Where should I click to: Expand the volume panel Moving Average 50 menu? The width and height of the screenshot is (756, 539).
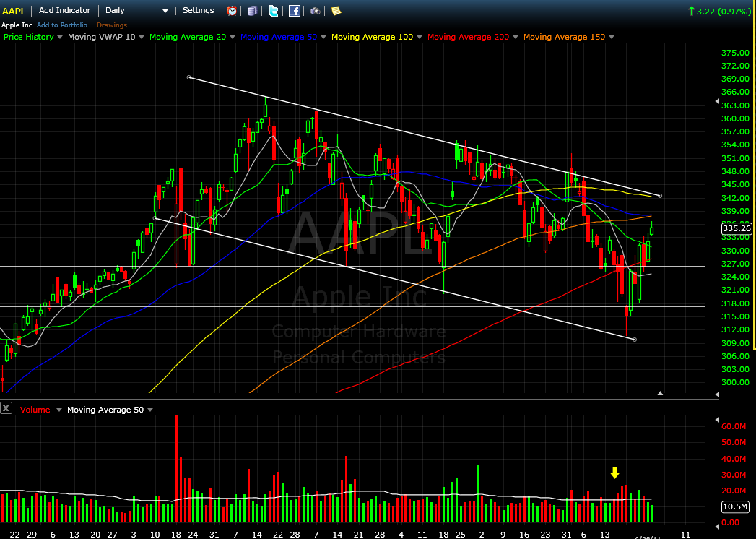pyautogui.click(x=150, y=410)
